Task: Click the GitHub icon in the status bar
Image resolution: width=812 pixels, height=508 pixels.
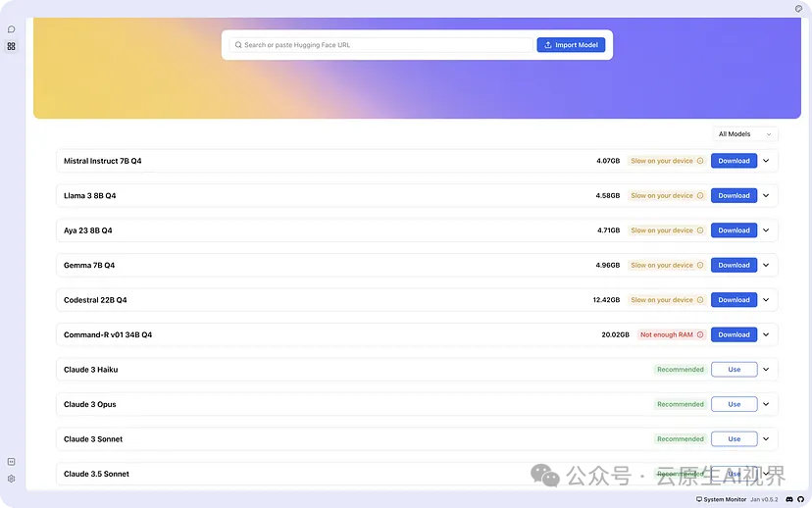Action: click(x=800, y=499)
